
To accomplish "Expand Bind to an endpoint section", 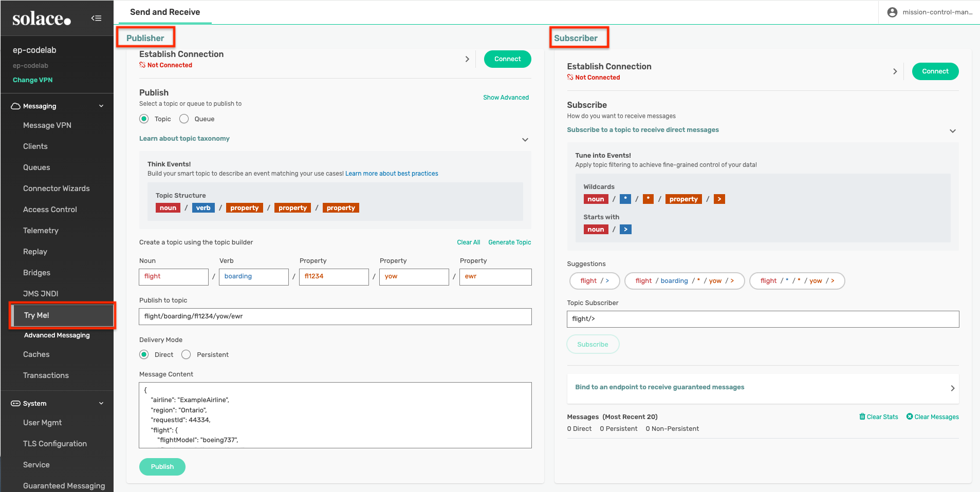I will point(952,388).
